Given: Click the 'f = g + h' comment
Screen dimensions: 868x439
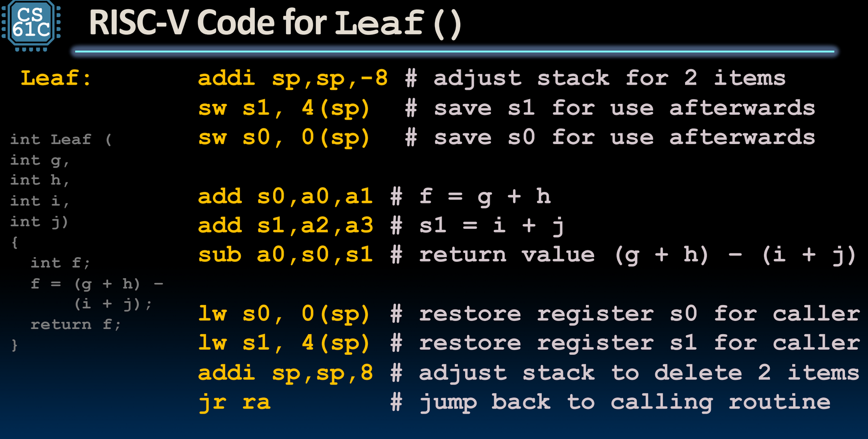Looking at the screenshot, I should click(x=485, y=197).
